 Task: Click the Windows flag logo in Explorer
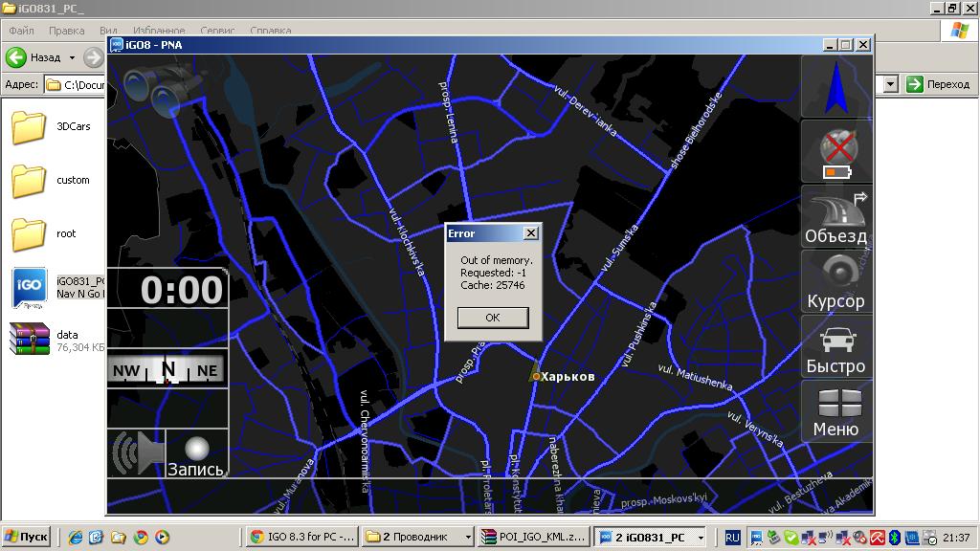(960, 31)
